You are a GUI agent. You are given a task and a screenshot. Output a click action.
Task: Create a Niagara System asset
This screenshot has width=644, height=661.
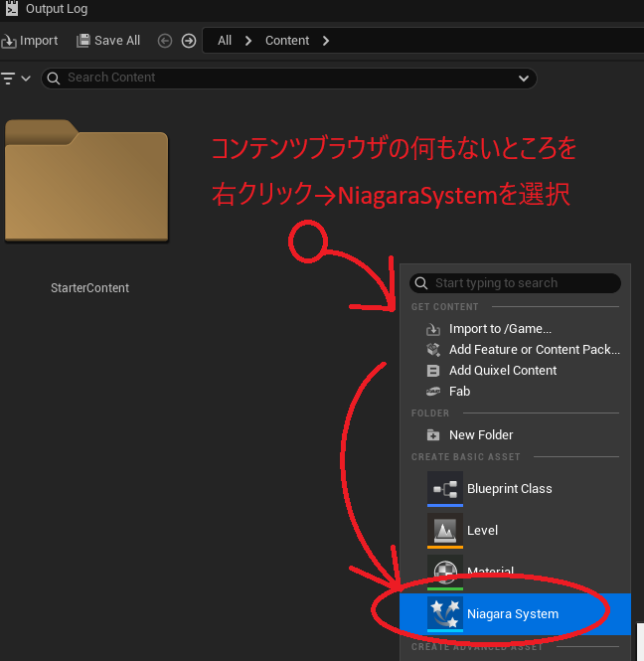click(x=515, y=614)
